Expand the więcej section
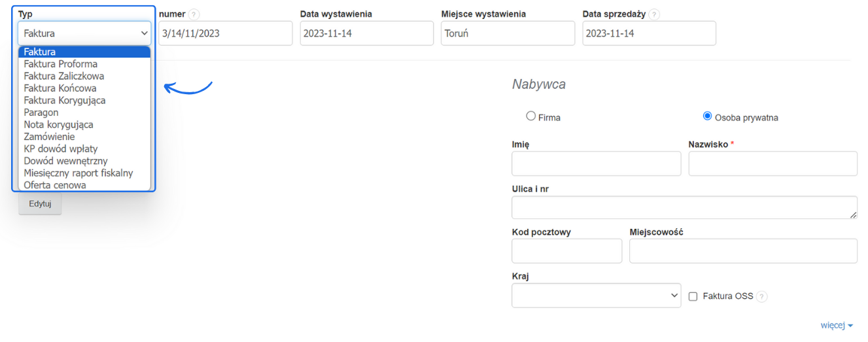 pyautogui.click(x=837, y=325)
